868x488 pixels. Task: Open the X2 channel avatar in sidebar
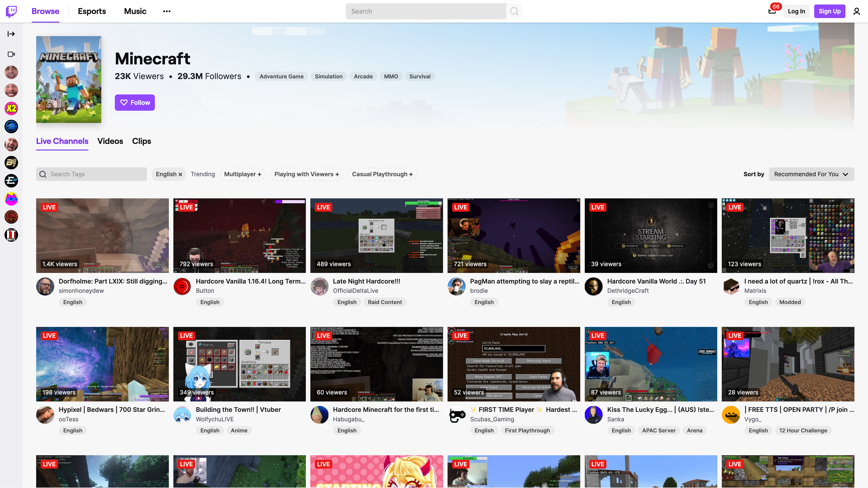[11, 108]
